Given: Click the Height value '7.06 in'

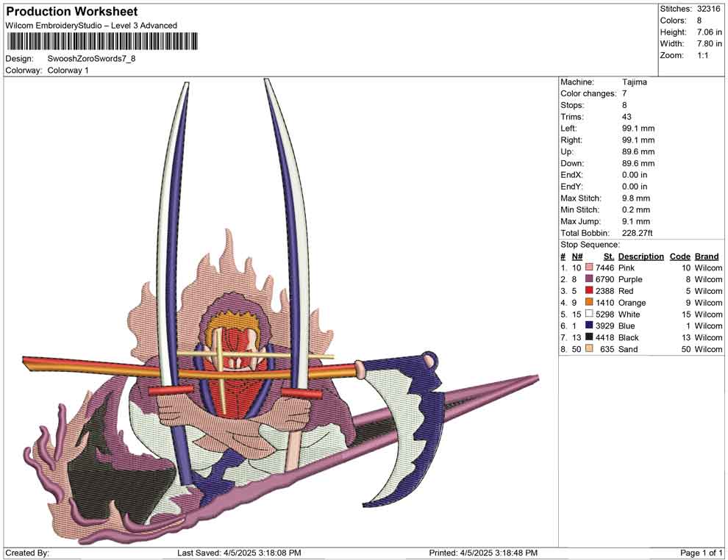Looking at the screenshot, I should pos(709,32).
